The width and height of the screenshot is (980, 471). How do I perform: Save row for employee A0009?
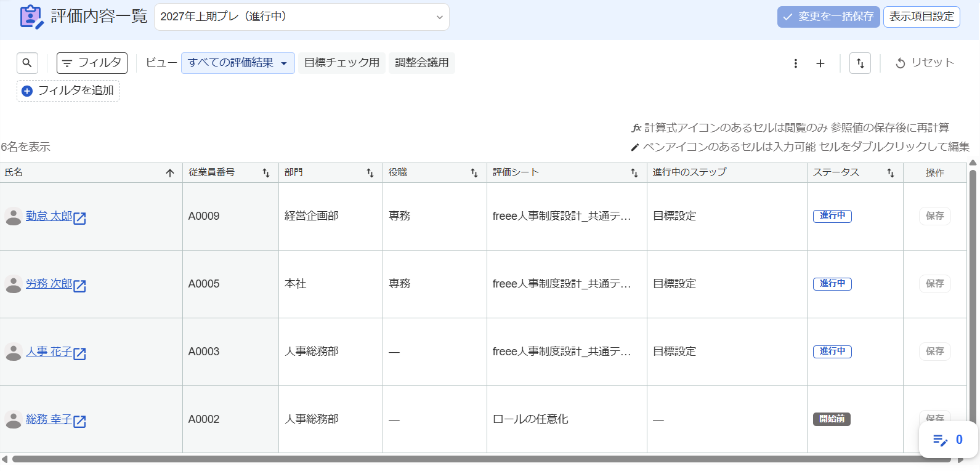934,216
